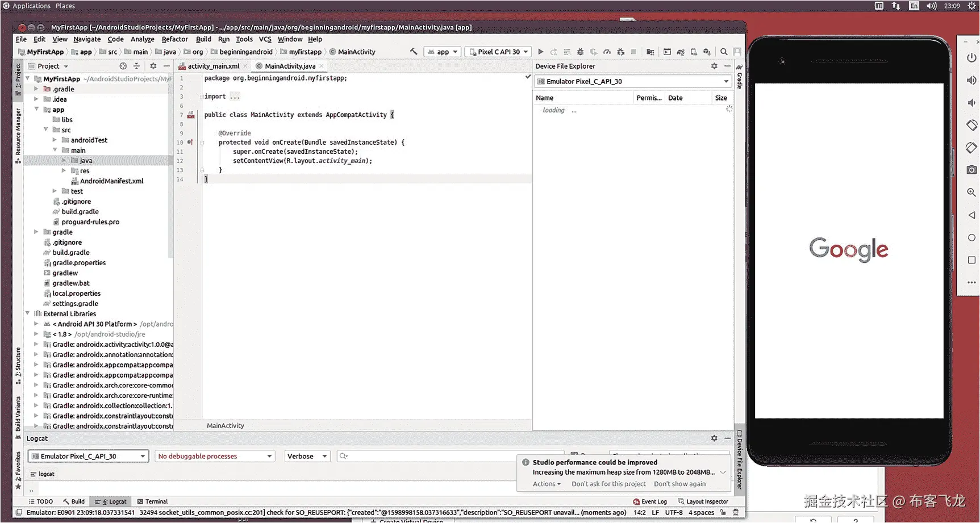Open Device File Explorer emulator dropdown
Image resolution: width=980 pixels, height=523 pixels.
[x=633, y=81]
